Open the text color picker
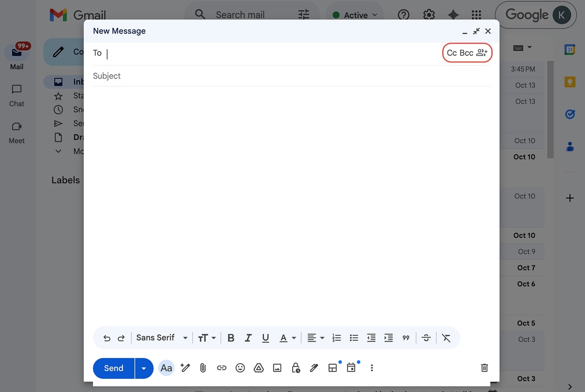Image resolution: width=585 pixels, height=392 pixels. 288,338
